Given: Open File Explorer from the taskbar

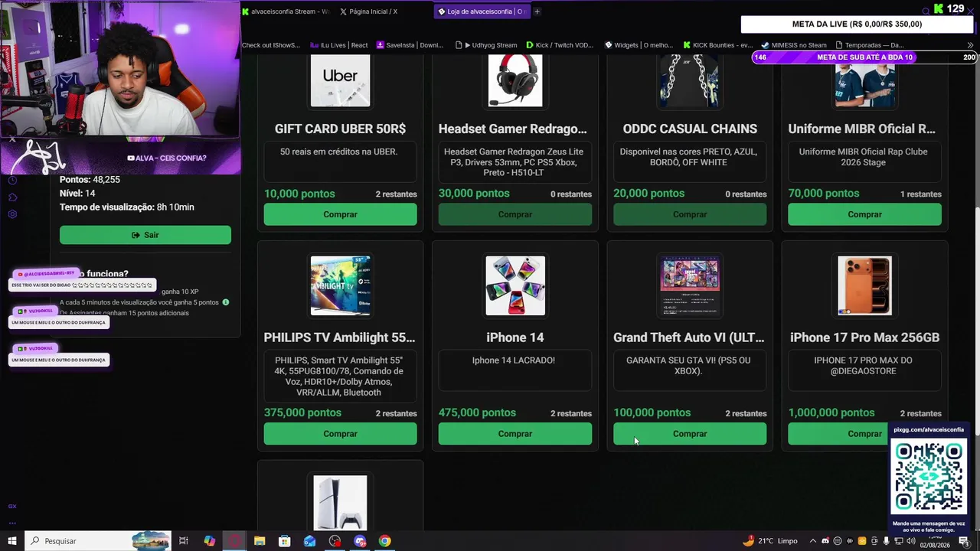Looking at the screenshot, I should click(260, 541).
